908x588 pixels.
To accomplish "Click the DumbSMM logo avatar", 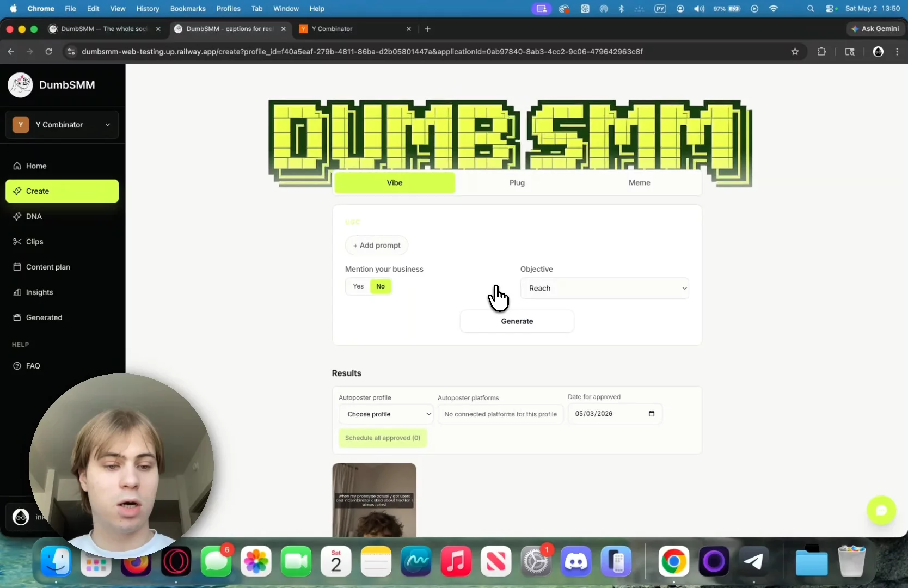I will point(21,85).
